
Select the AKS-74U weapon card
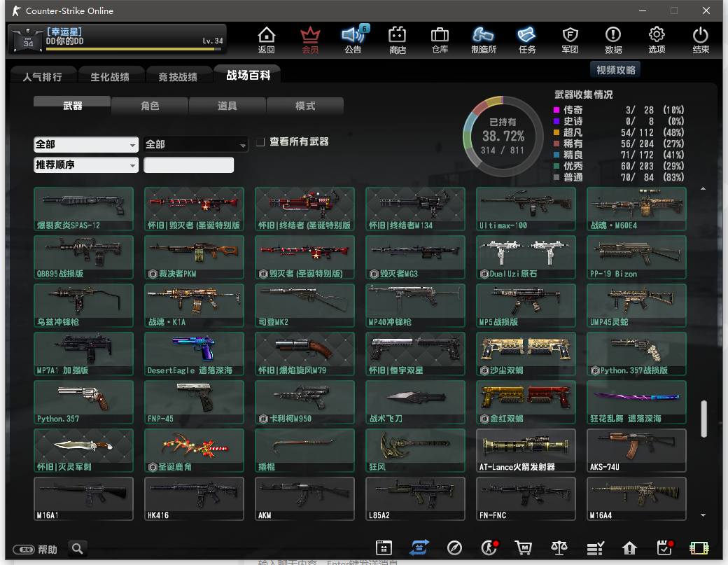[x=636, y=450]
